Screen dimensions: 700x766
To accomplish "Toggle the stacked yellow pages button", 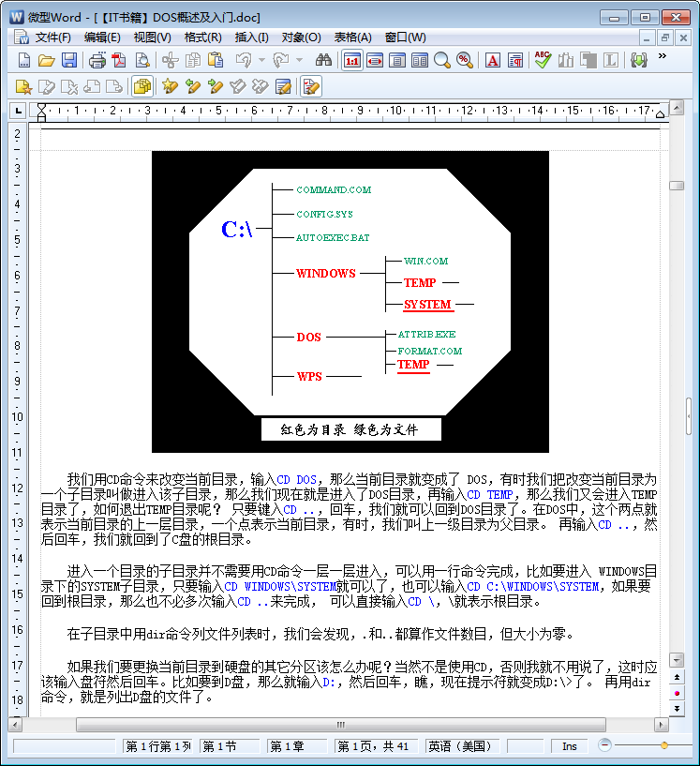I will [x=142, y=87].
